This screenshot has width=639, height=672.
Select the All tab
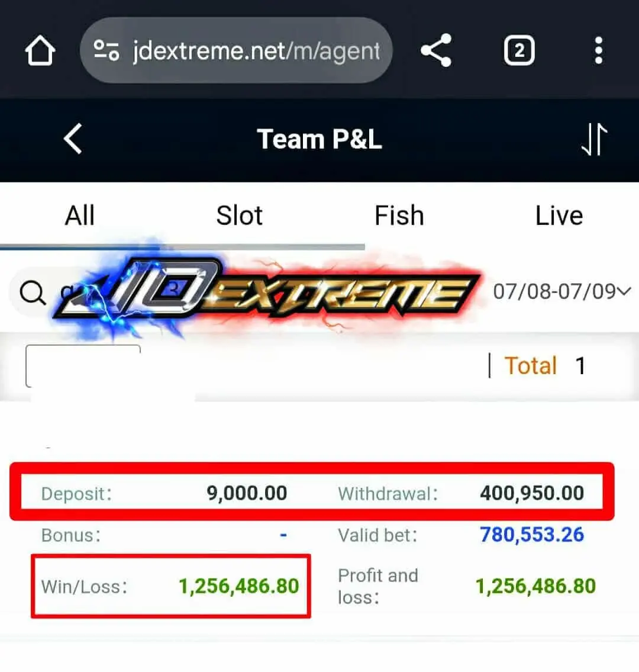pos(80,215)
